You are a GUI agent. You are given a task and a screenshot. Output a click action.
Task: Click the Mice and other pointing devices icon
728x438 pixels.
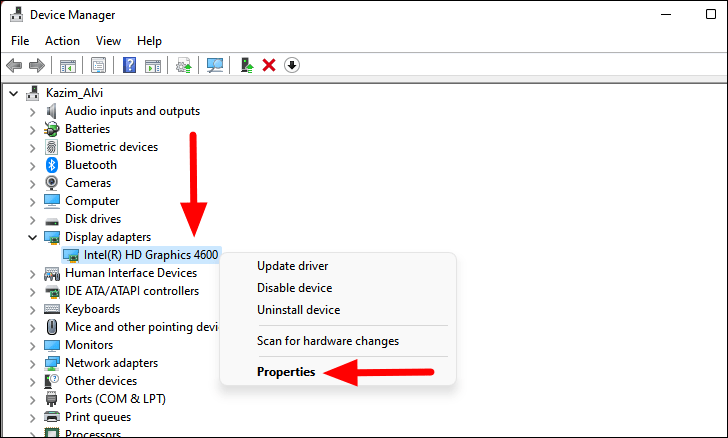tap(52, 327)
